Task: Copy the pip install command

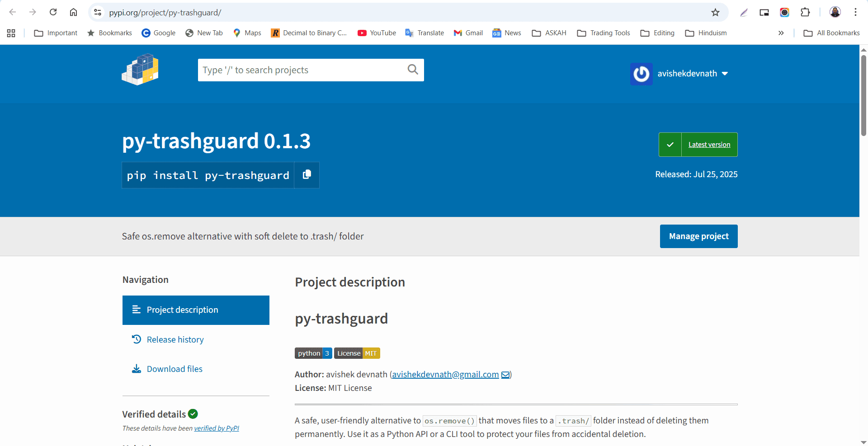Action: (x=307, y=175)
